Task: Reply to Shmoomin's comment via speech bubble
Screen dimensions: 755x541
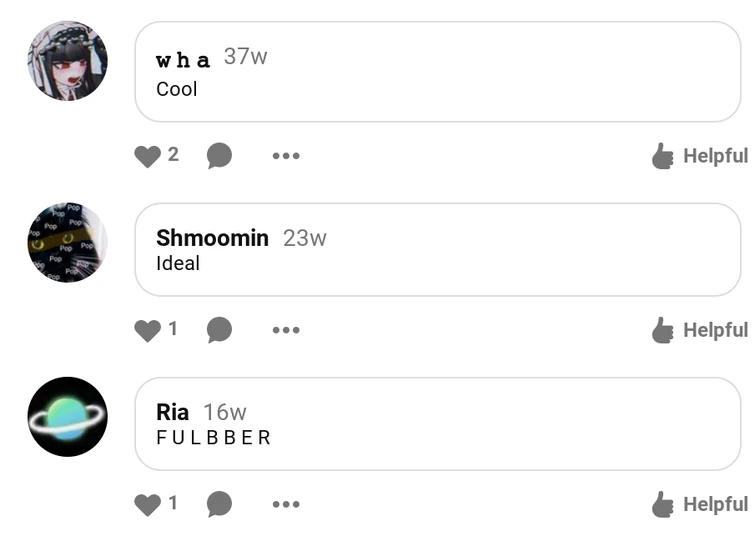Action: point(219,330)
